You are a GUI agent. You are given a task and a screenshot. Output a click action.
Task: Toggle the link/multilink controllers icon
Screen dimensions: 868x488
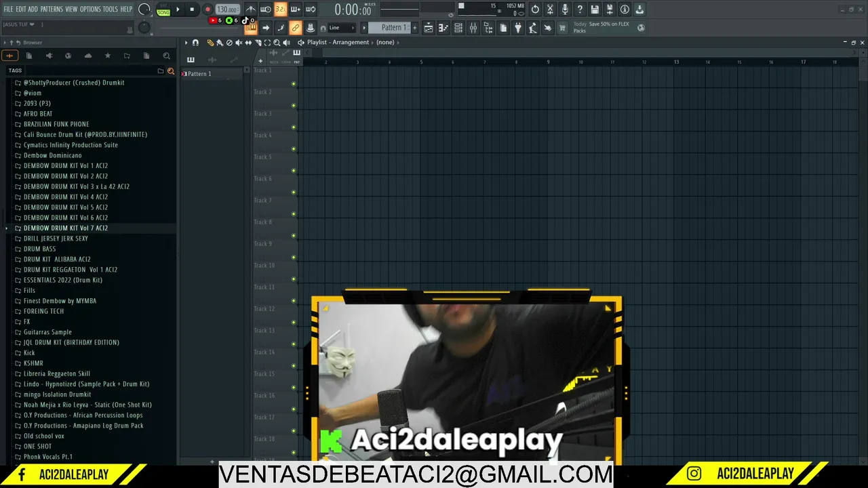point(295,28)
